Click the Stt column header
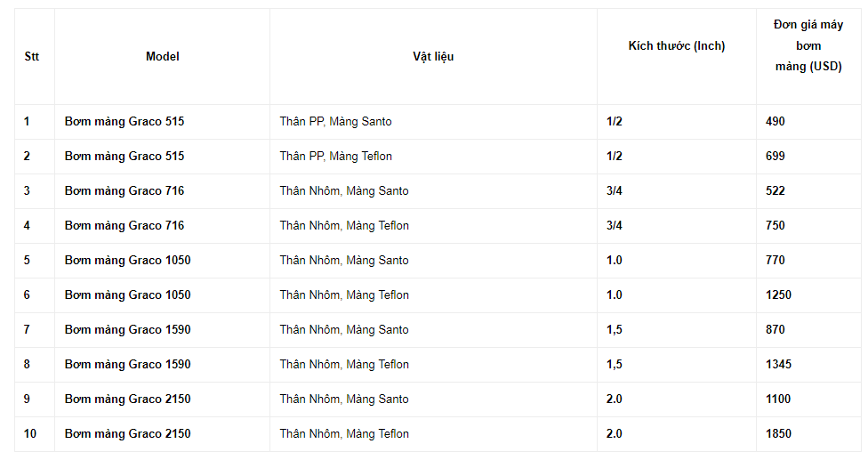The image size is (868, 460). 31,56
